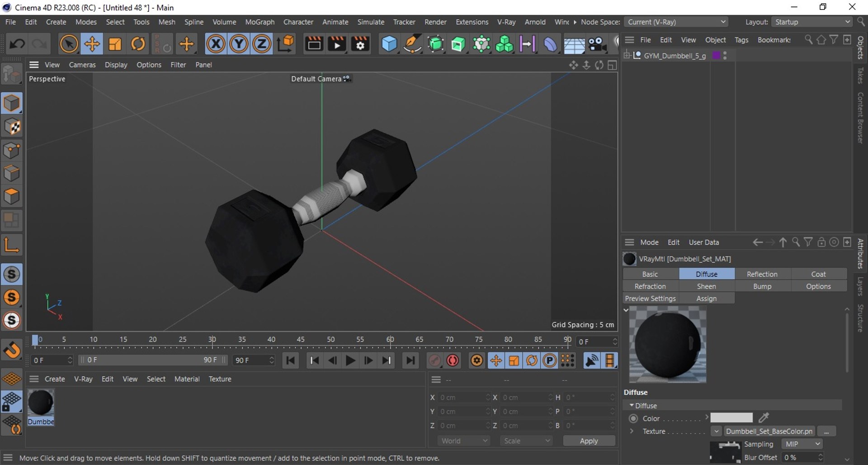Render to Picture Viewer

[337, 44]
